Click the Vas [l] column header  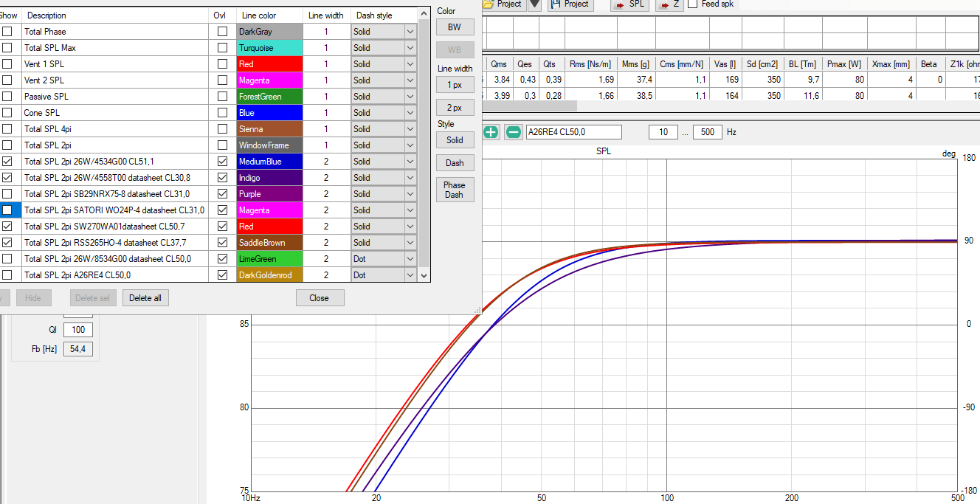click(726, 64)
